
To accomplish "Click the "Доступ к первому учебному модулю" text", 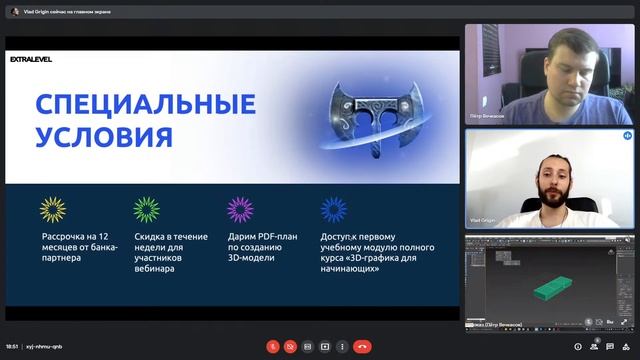I will click(377, 252).
